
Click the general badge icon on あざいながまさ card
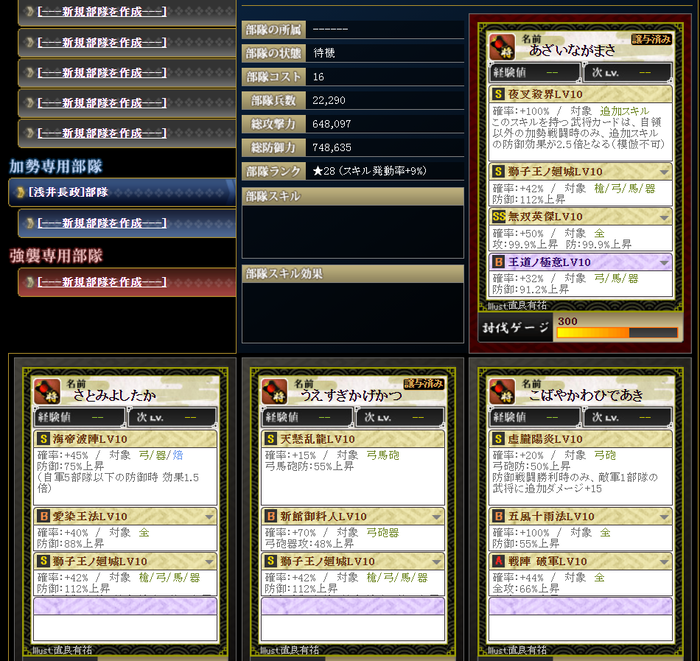(502, 47)
